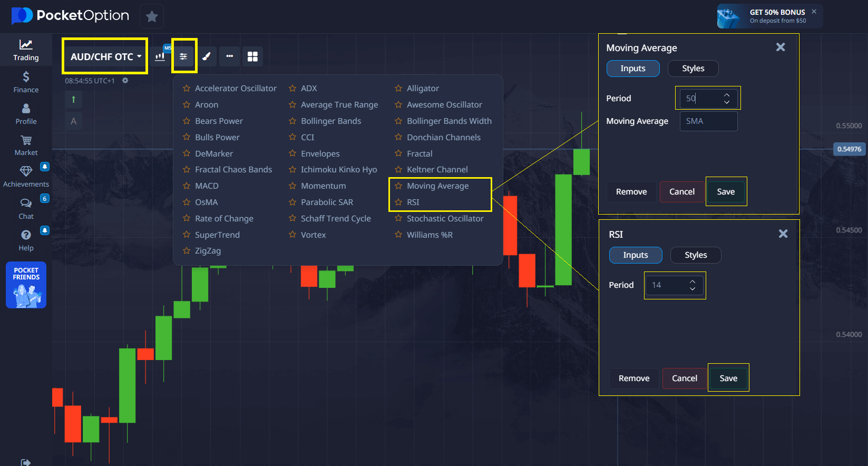
Task: Select SuperTrend indicator
Action: pos(217,235)
